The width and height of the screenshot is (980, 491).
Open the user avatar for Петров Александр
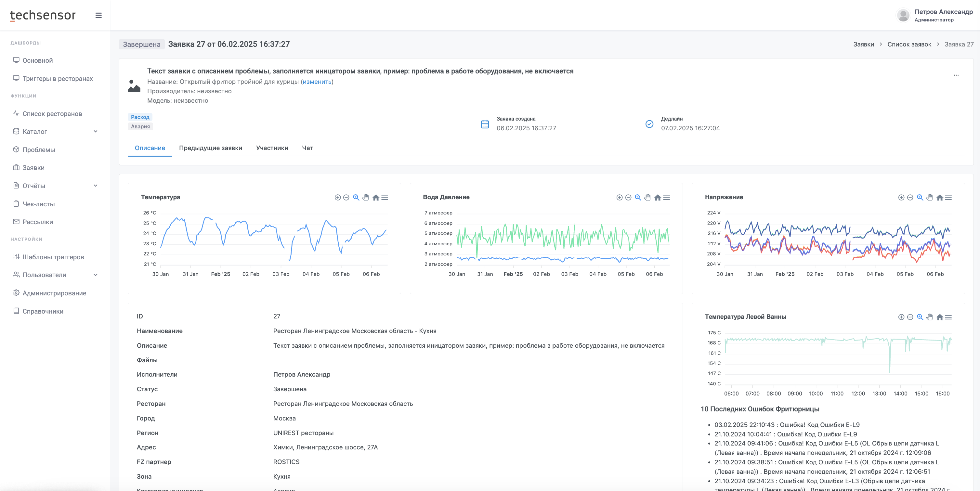click(x=903, y=15)
